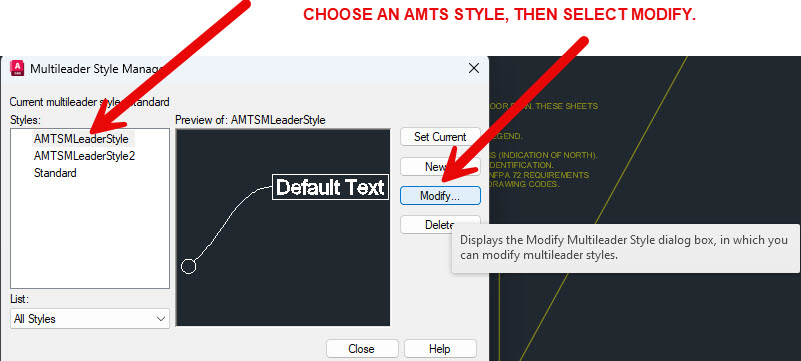This screenshot has height=361, width=801.
Task: Select AMTSMLeaderStyle in the Styles list
Action: click(x=81, y=138)
